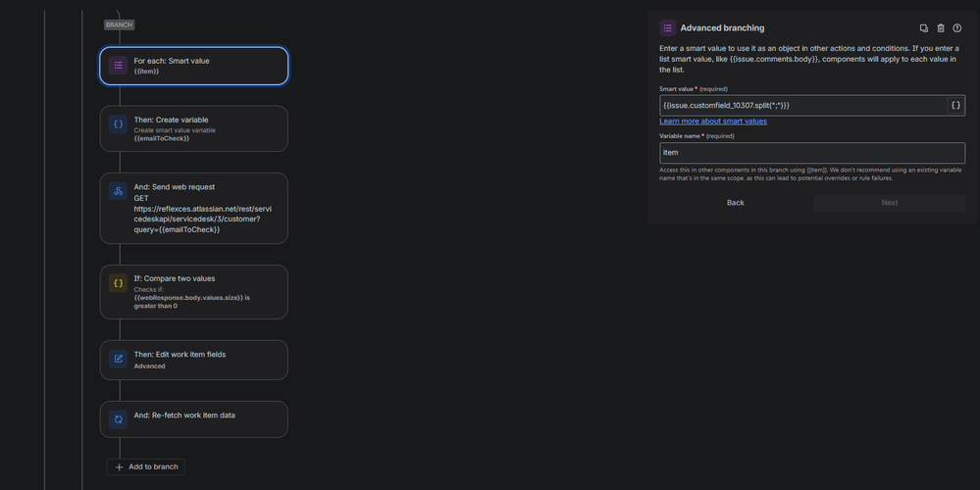Open help for Advanced branching
Image resolution: width=980 pixels, height=490 pixels.
point(956,28)
